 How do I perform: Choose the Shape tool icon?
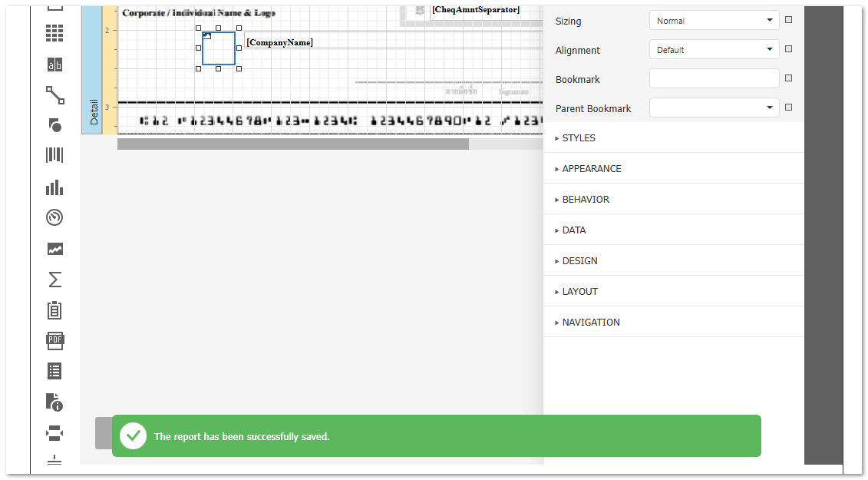(x=54, y=125)
